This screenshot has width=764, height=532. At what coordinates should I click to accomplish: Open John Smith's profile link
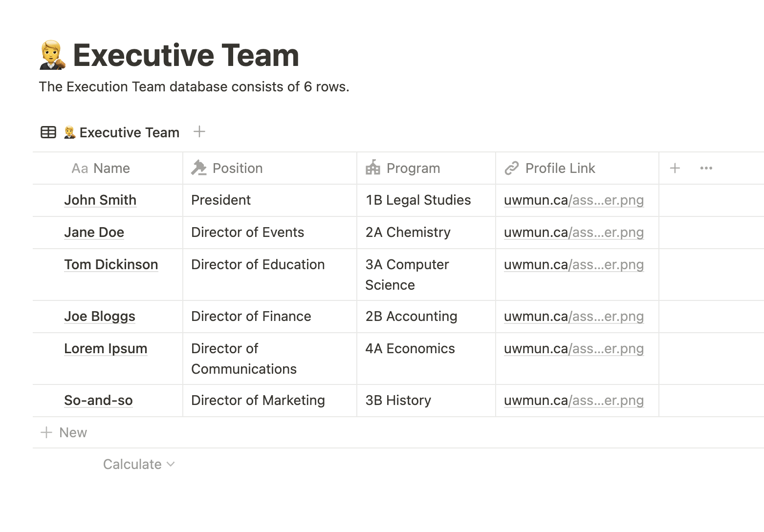tap(574, 200)
